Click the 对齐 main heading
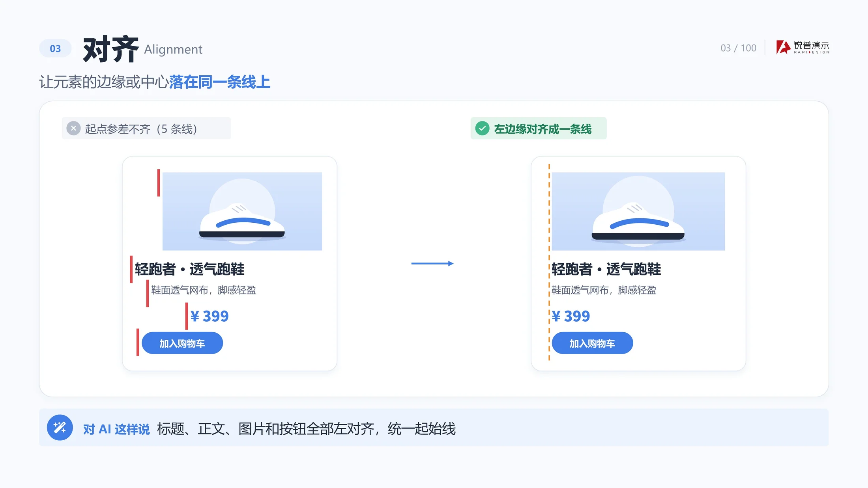Image resolution: width=868 pixels, height=488 pixels. click(111, 49)
